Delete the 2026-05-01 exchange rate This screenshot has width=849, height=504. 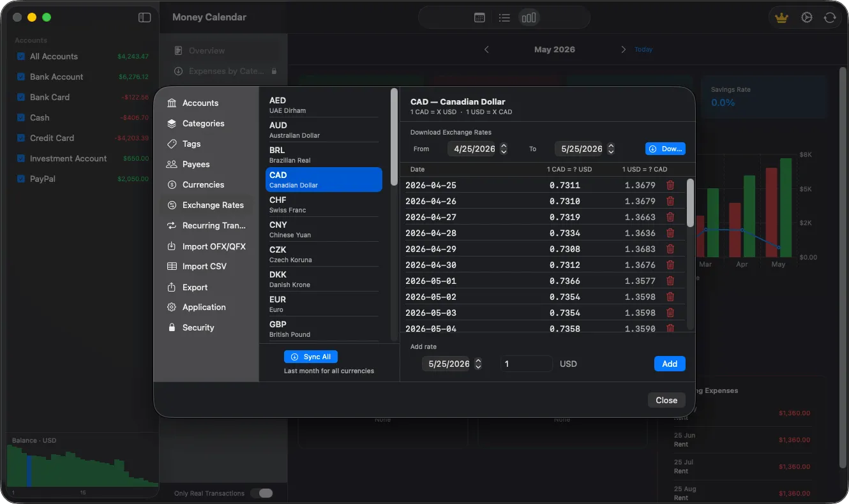(670, 281)
